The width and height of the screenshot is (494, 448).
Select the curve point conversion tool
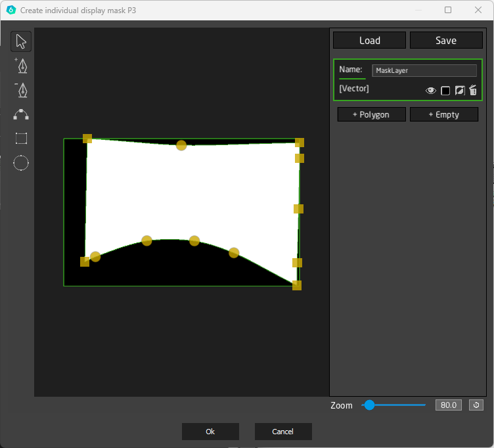pyautogui.click(x=21, y=115)
